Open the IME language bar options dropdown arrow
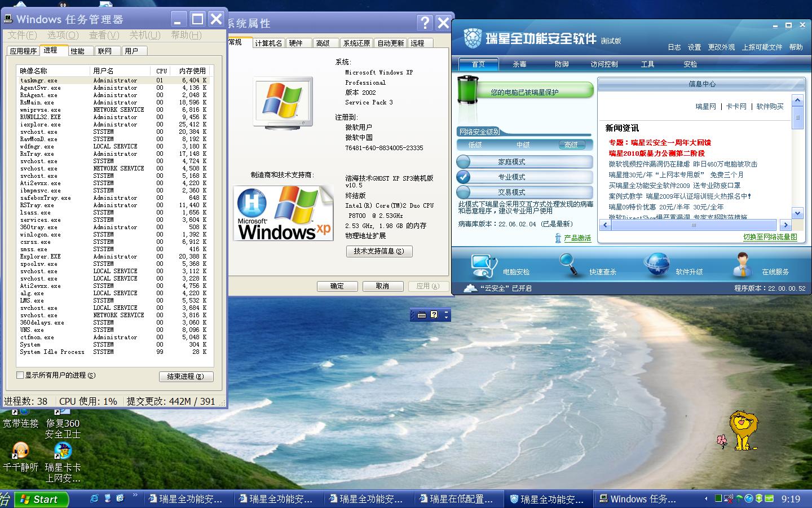Viewport: 812px width, 508px height. [447, 318]
